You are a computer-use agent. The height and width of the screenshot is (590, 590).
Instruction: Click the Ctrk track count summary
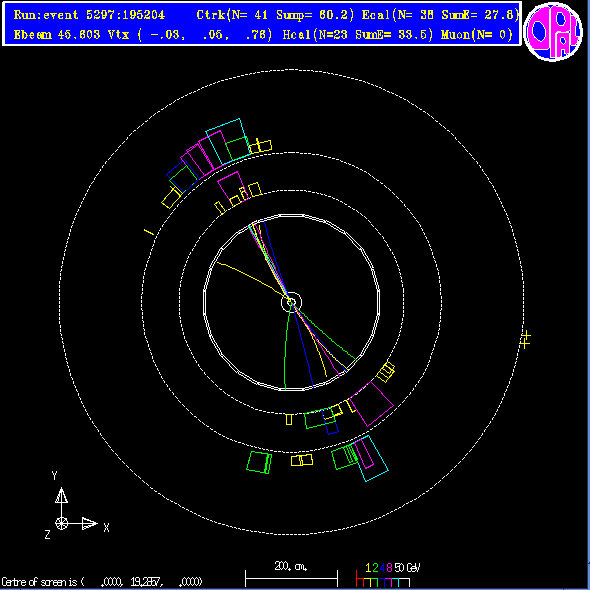[275, 15]
